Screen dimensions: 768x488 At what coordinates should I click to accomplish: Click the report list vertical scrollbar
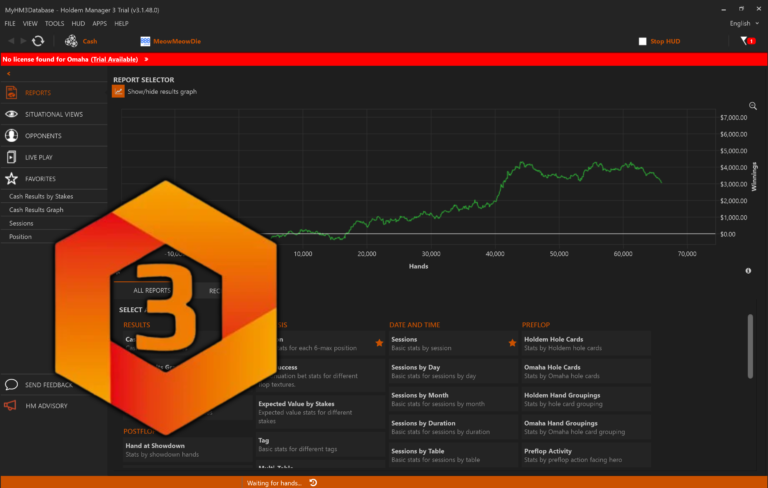(x=750, y=346)
